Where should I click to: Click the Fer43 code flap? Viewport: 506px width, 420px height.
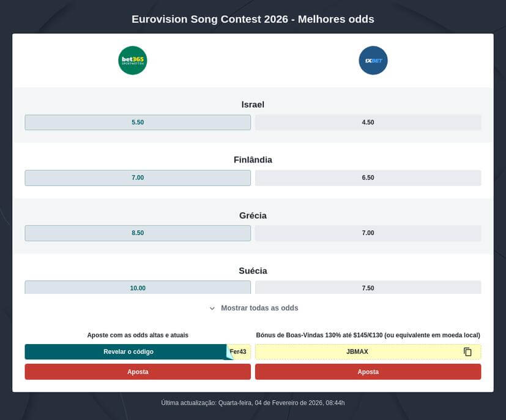pyautogui.click(x=237, y=351)
